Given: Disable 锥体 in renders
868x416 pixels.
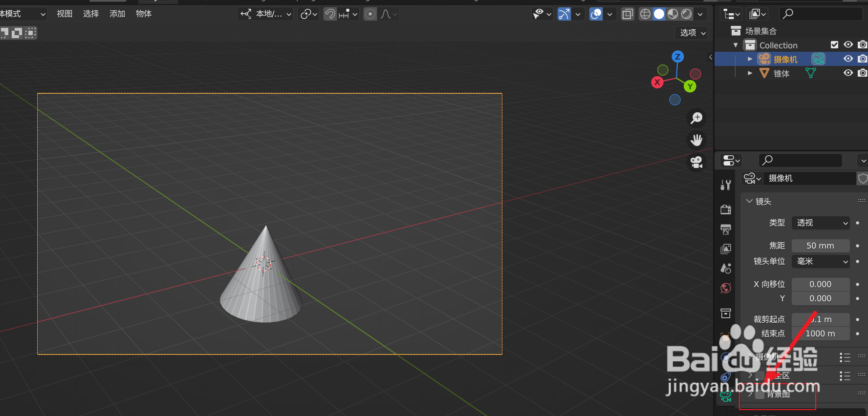Looking at the screenshot, I should click(863, 73).
